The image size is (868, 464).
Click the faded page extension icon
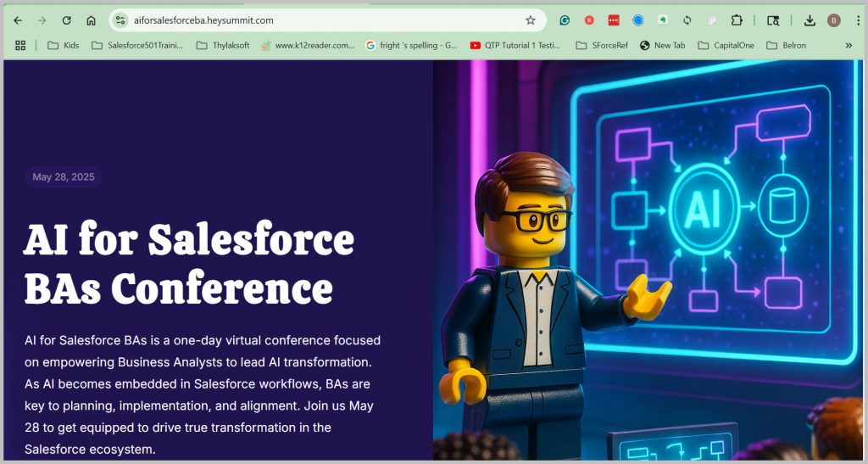(712, 20)
